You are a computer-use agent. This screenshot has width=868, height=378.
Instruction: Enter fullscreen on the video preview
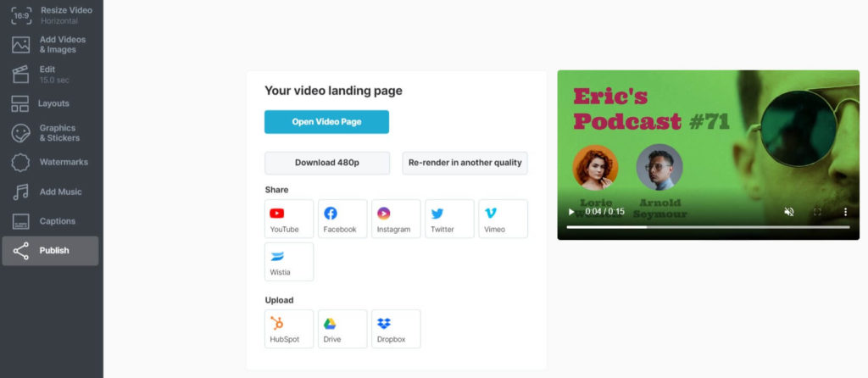(x=817, y=212)
